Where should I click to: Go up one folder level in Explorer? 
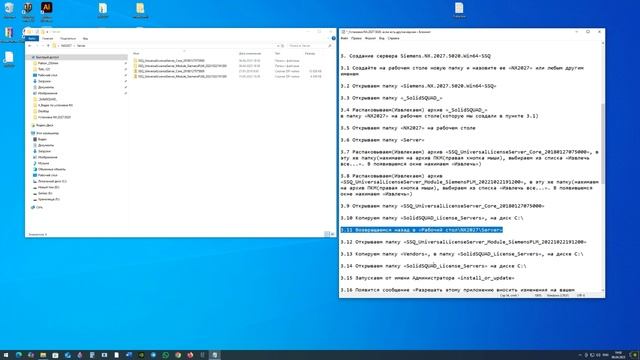point(48,46)
